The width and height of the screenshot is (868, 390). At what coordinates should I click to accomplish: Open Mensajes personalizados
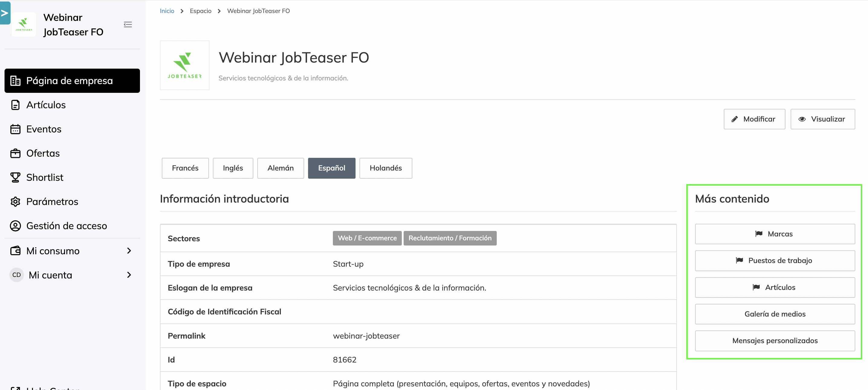(x=775, y=341)
